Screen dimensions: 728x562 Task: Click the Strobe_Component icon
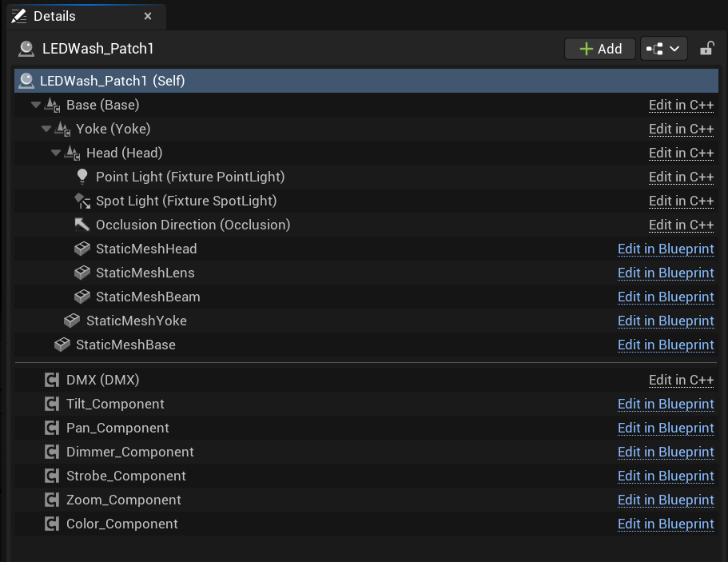[x=52, y=476]
